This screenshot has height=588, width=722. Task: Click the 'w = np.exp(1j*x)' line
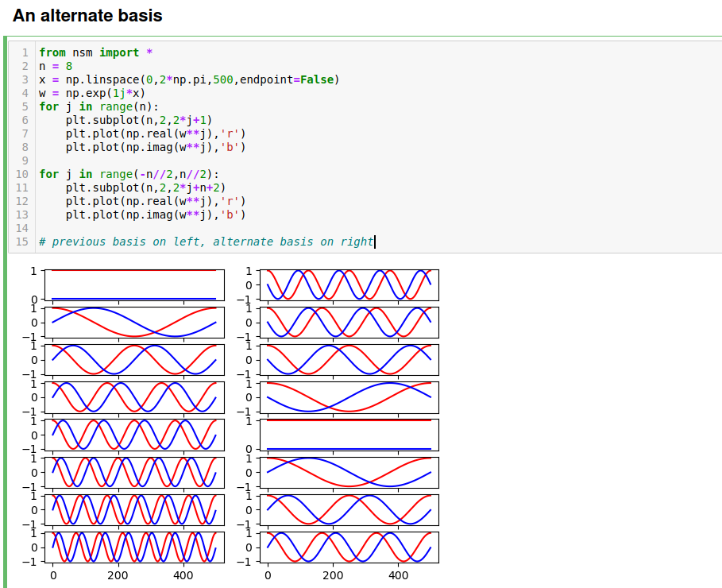click(x=92, y=93)
